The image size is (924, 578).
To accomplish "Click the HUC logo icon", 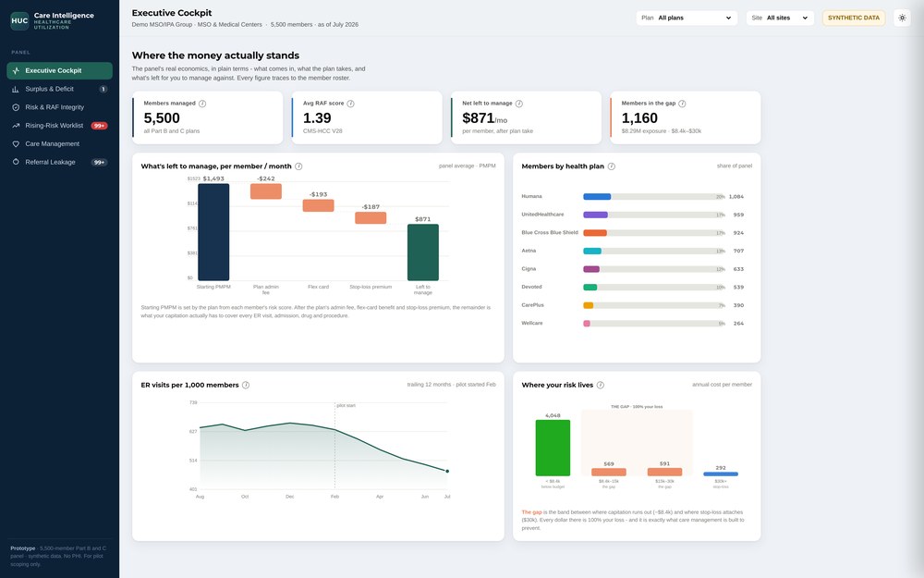I will pos(19,20).
